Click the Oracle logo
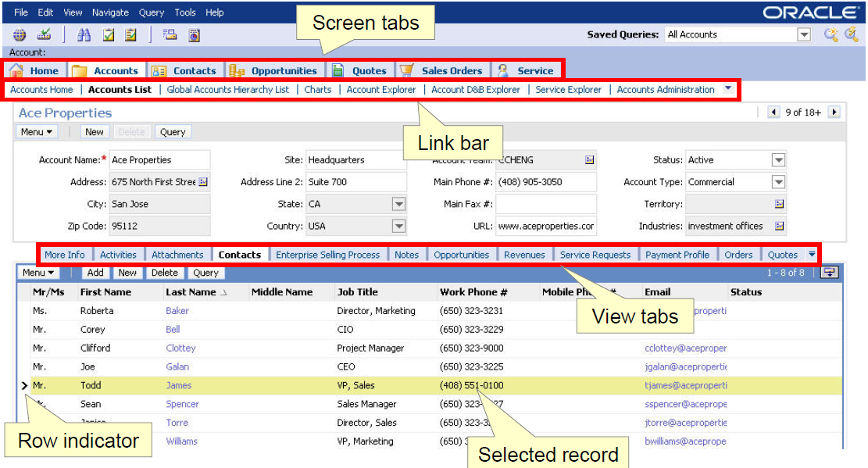The width and height of the screenshot is (868, 468). [810, 13]
